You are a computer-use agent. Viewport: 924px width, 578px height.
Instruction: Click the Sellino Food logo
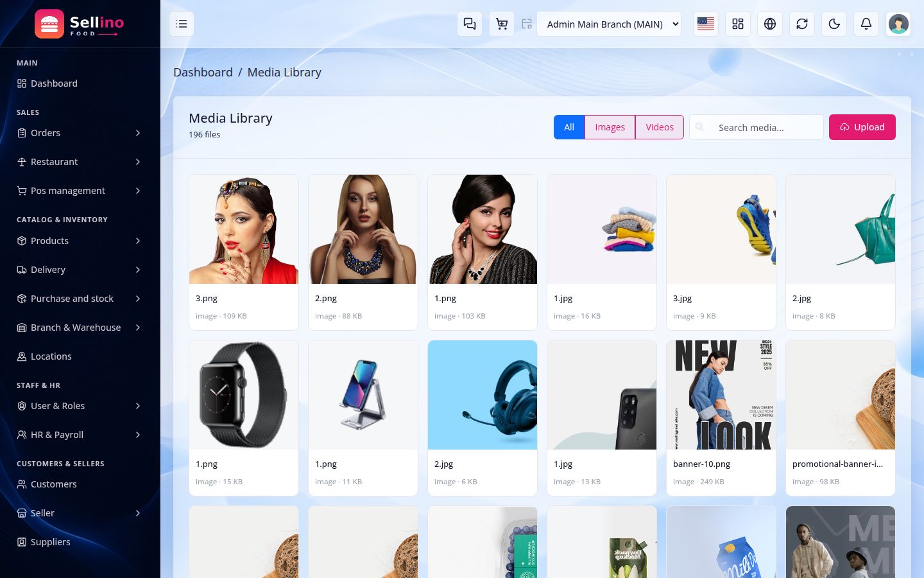80,24
